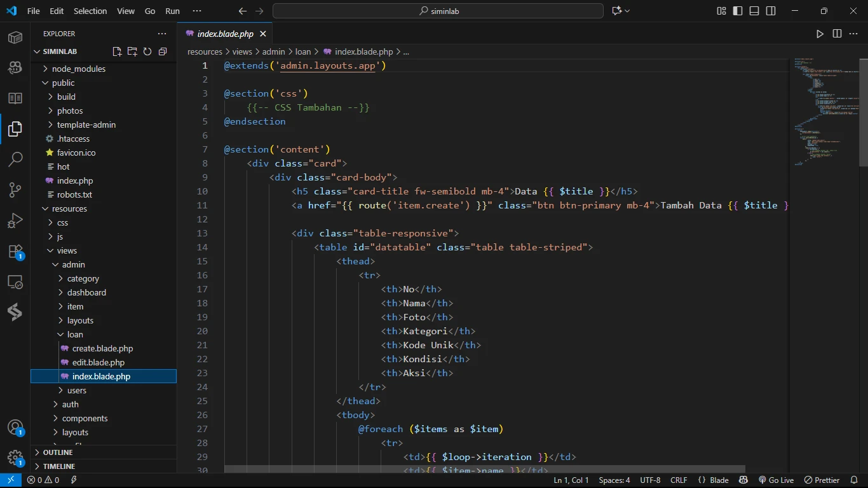Expand the OUTLINE section
This screenshot has height=488, width=868.
(x=57, y=452)
